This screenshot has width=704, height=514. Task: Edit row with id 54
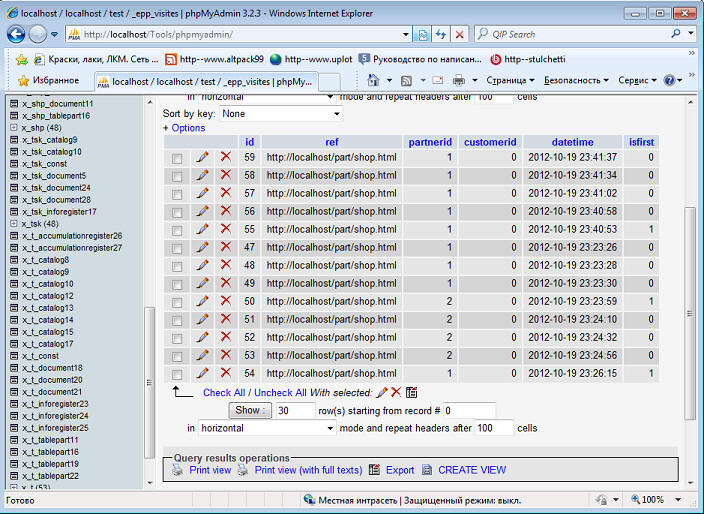point(202,373)
